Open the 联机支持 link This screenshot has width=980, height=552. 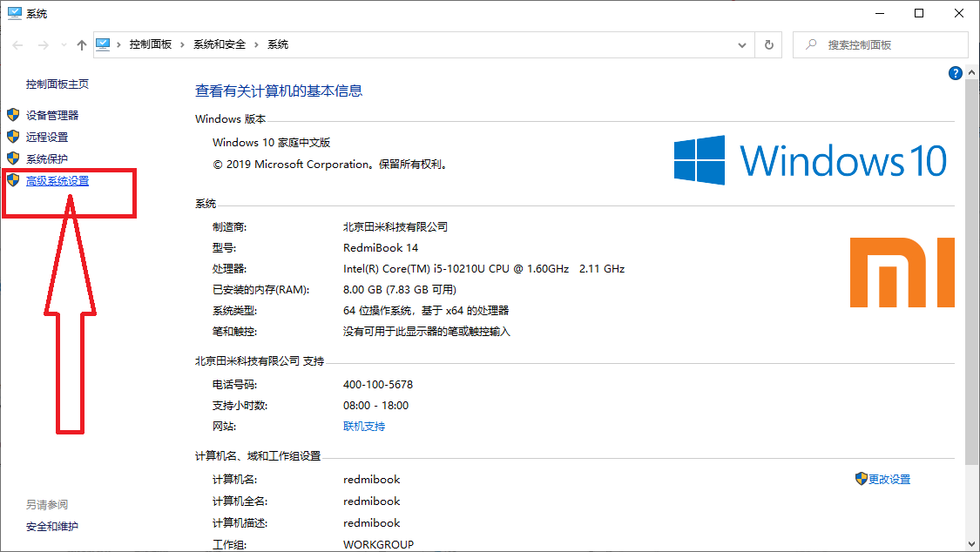pos(363,427)
